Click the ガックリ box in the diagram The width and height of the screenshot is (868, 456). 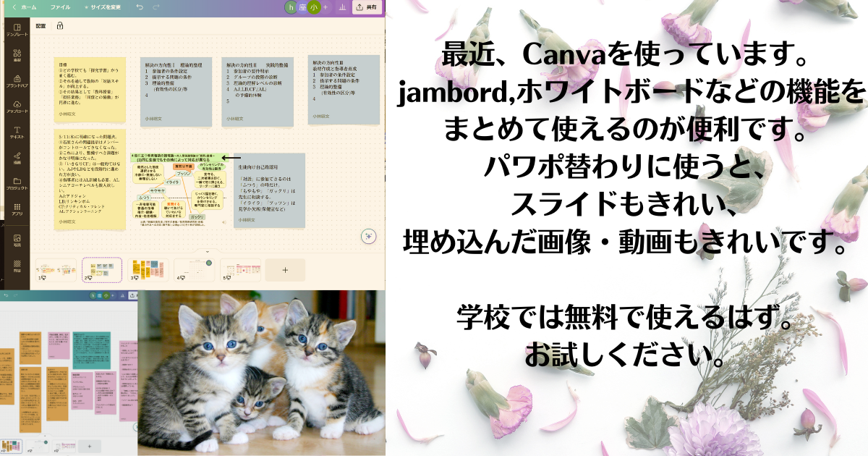point(197,216)
